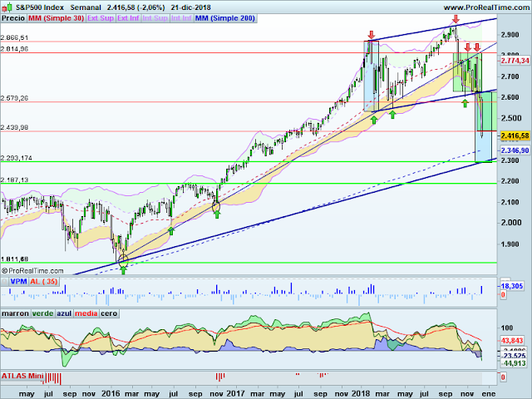Image resolution: width=532 pixels, height=399 pixels.
Task: Click the 21-dic-2018 date text
Action: coord(190,7)
